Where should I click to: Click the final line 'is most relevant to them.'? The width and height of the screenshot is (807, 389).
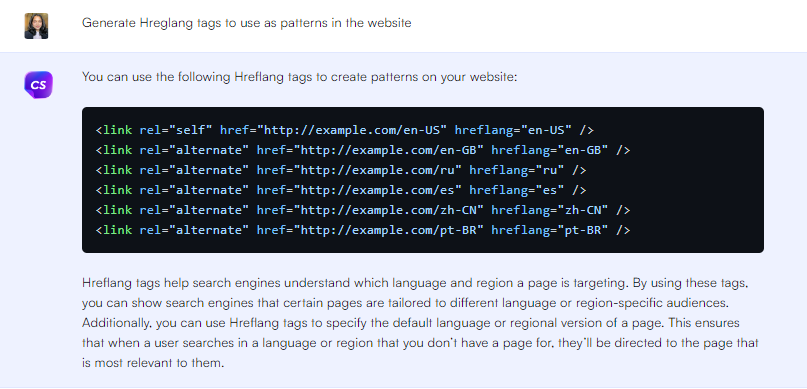coord(153,363)
